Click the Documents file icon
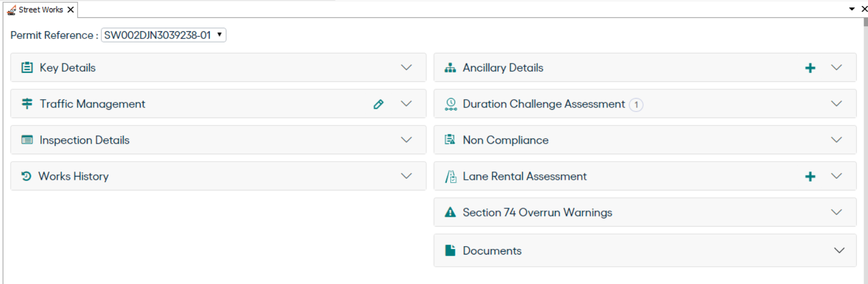The width and height of the screenshot is (868, 284). pos(450,251)
